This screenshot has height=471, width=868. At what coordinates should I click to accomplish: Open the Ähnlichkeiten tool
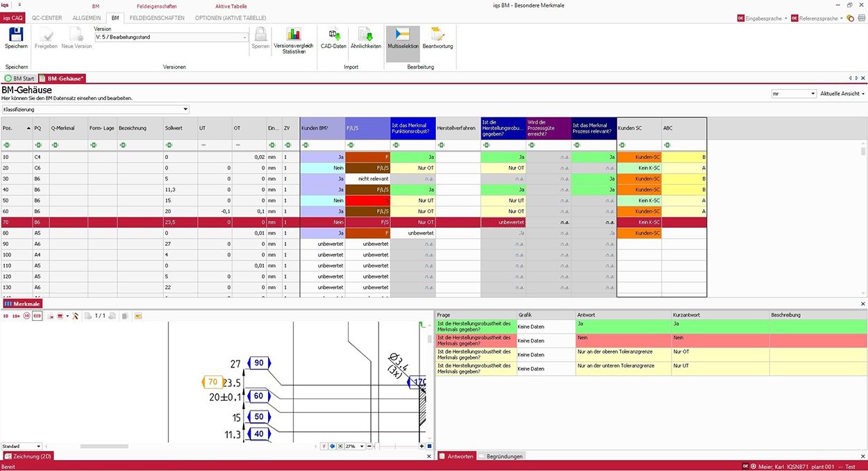tap(365, 38)
